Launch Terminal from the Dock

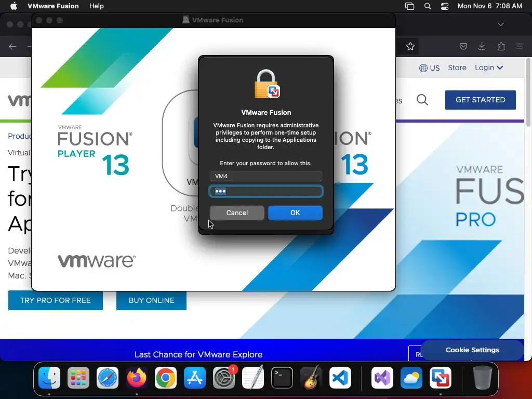[282, 378]
